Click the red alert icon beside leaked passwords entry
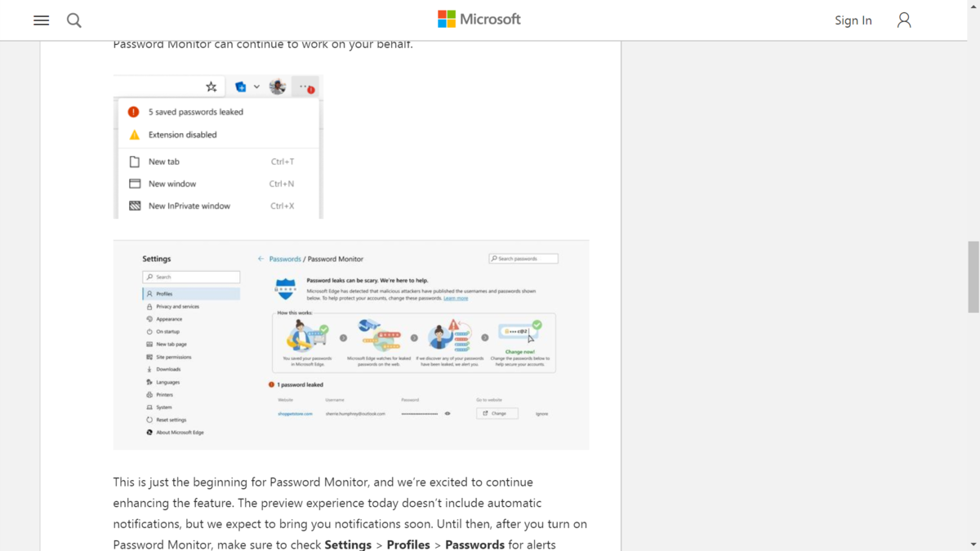The height and width of the screenshot is (551, 980). tap(134, 112)
